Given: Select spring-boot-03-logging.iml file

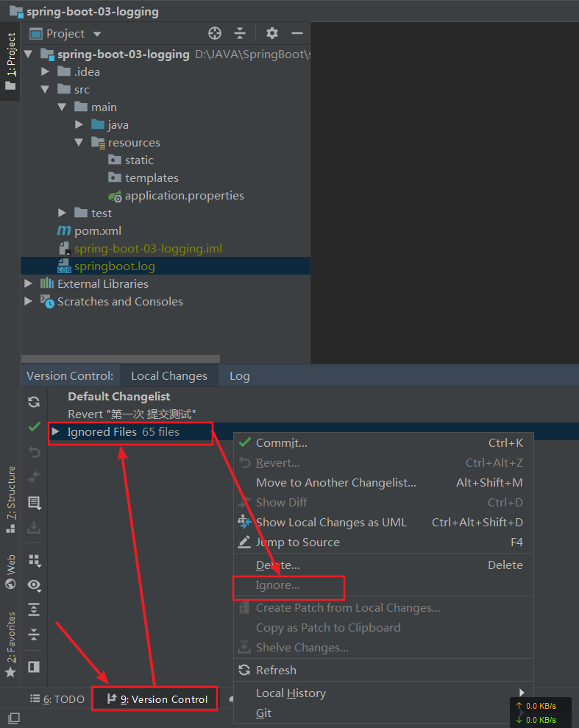Looking at the screenshot, I should 148,248.
